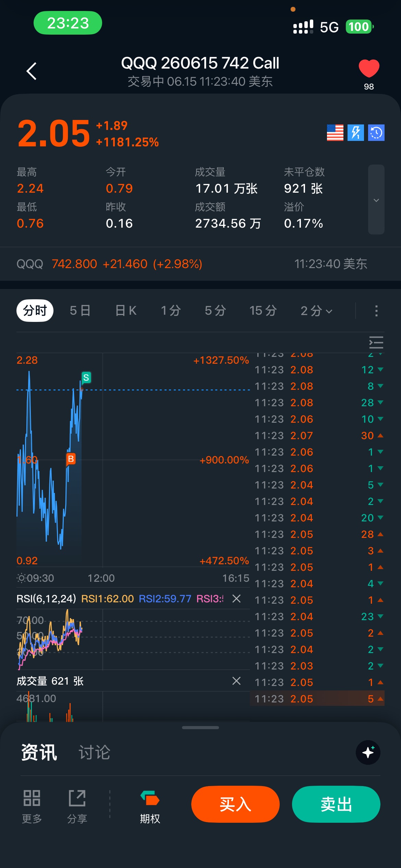
Task: Tap the green 卖出 sell button
Action: click(336, 804)
